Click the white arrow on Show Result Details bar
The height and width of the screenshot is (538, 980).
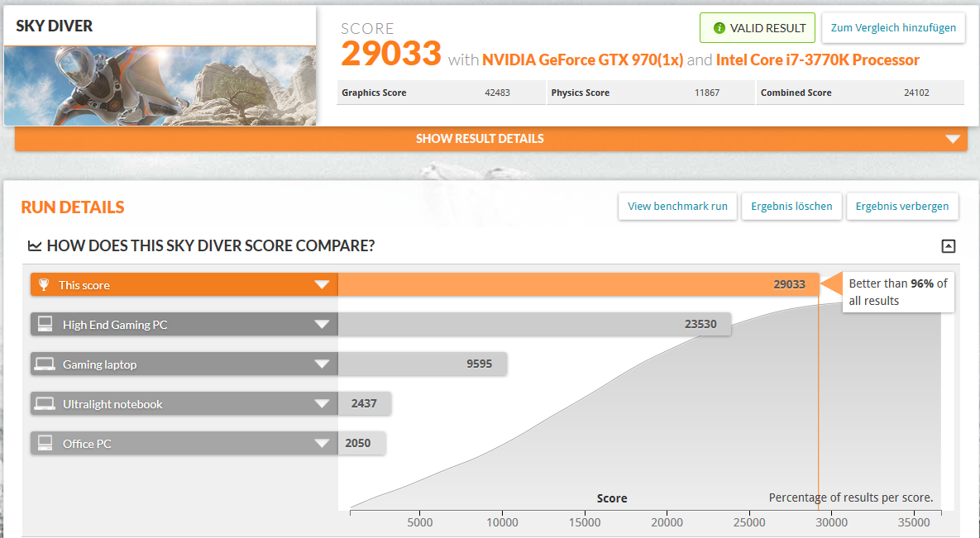pyautogui.click(x=952, y=139)
